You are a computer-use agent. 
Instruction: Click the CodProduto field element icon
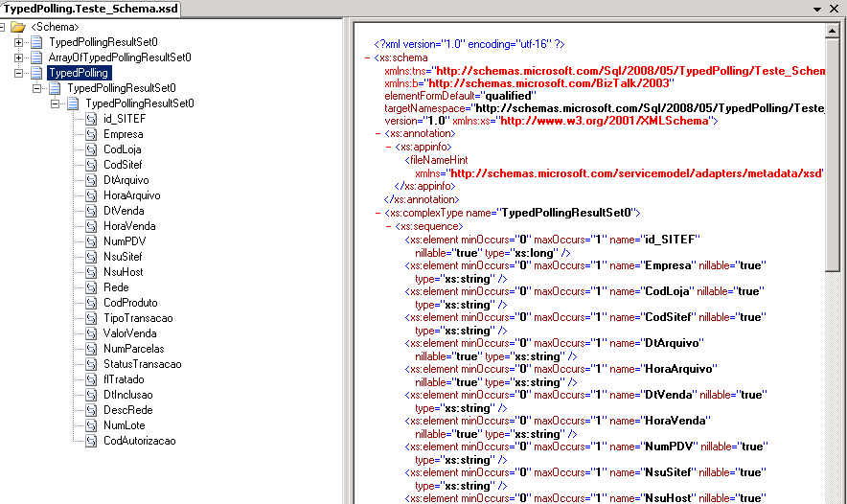pos(91,303)
